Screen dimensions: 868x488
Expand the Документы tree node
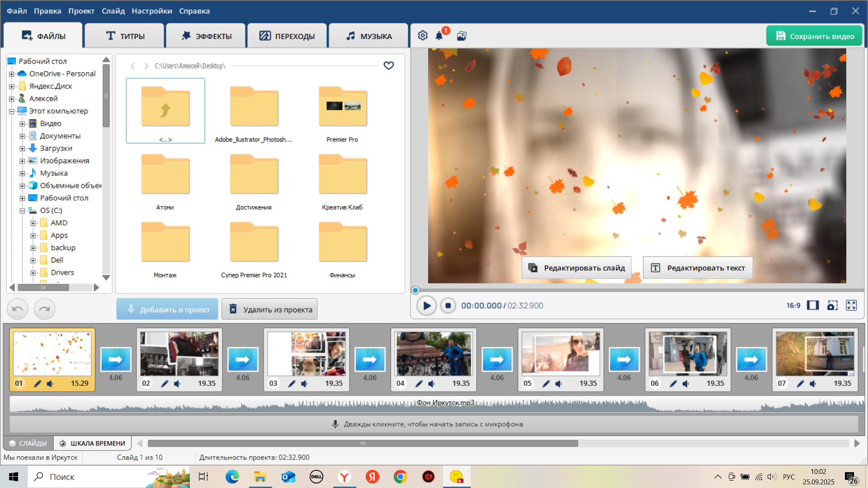22,136
